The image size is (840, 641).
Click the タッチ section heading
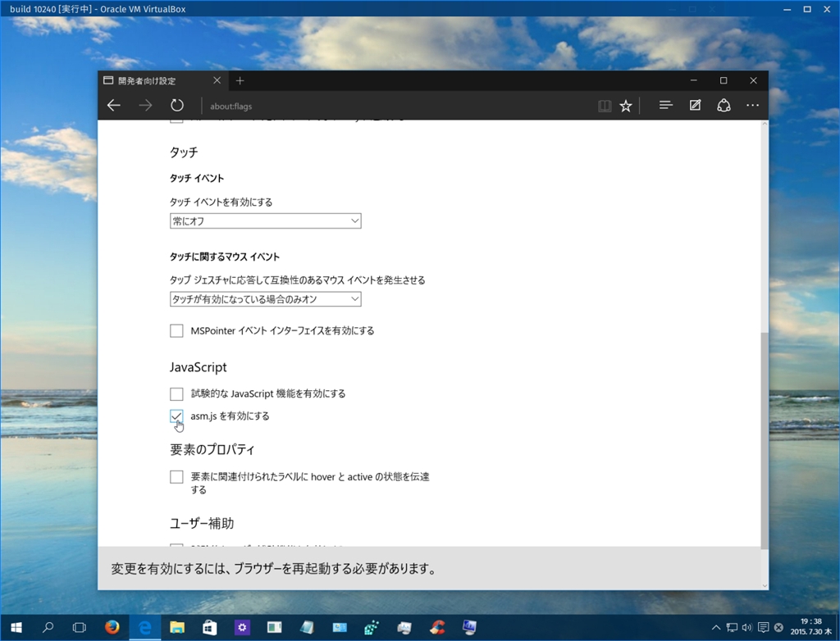click(184, 152)
